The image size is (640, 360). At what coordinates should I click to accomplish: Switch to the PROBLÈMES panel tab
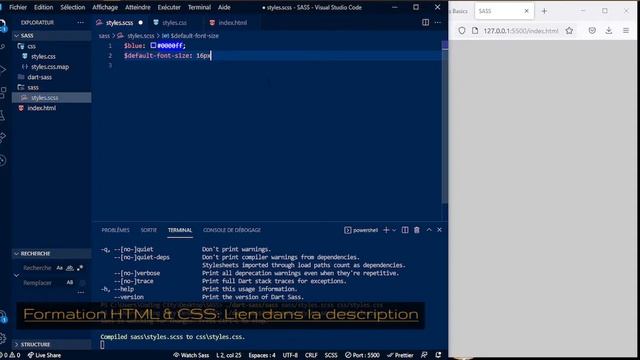[116, 230]
